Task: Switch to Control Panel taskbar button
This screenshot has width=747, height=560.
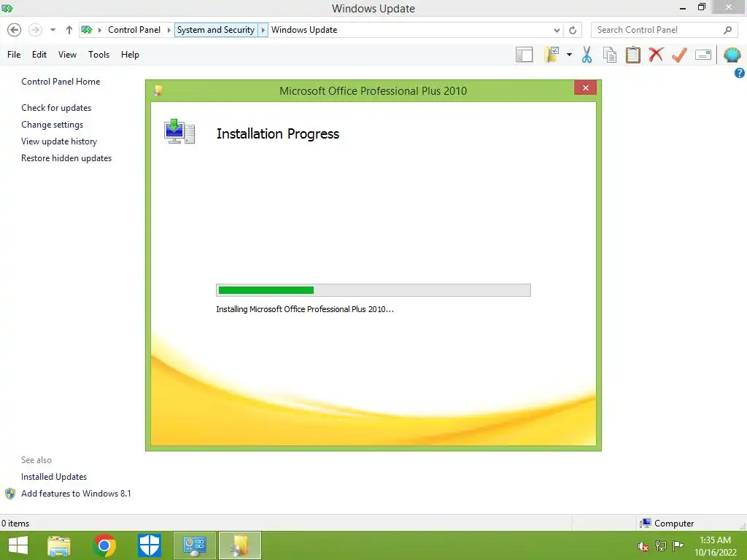Action: (x=194, y=545)
